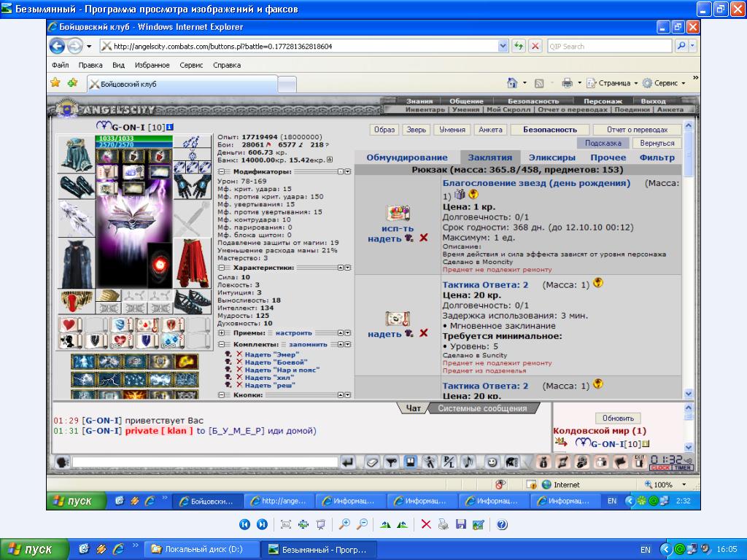Click the red skirt equipment slot
747x560 pixels.
[x=193, y=263]
